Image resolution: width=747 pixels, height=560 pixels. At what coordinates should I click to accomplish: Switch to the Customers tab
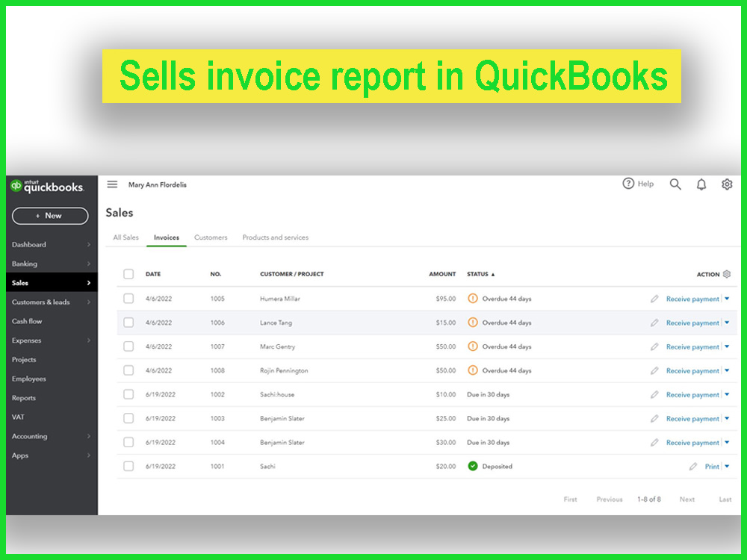coord(211,237)
